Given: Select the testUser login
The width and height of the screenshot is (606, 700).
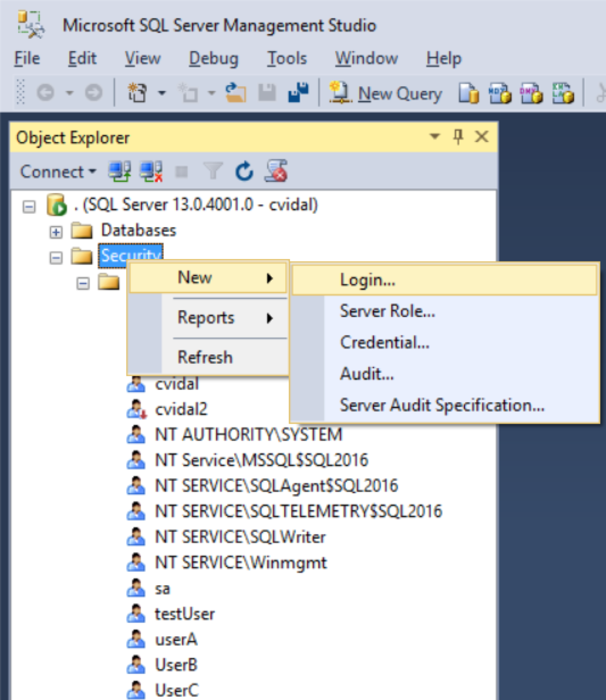Looking at the screenshot, I should point(185,614).
